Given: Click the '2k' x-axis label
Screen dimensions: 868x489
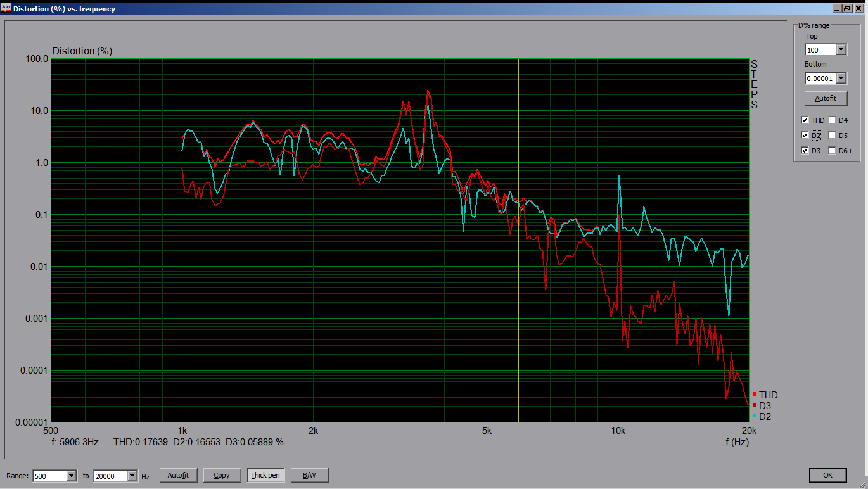Looking at the screenshot, I should point(313,431).
